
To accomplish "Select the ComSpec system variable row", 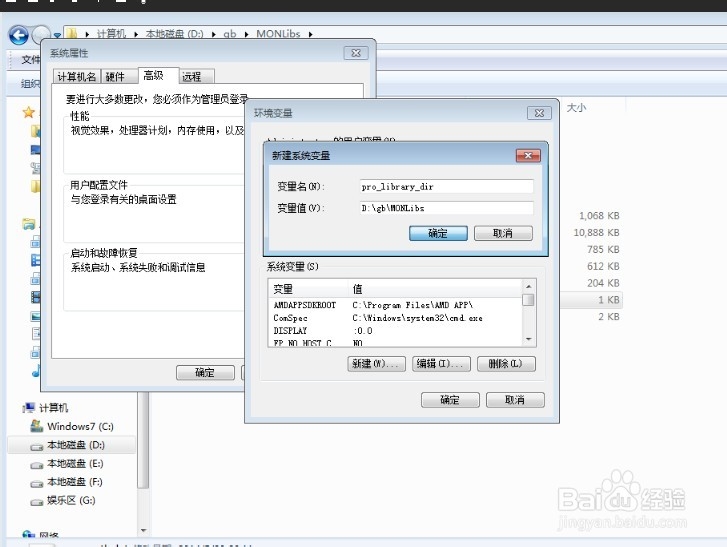I will tap(395, 318).
